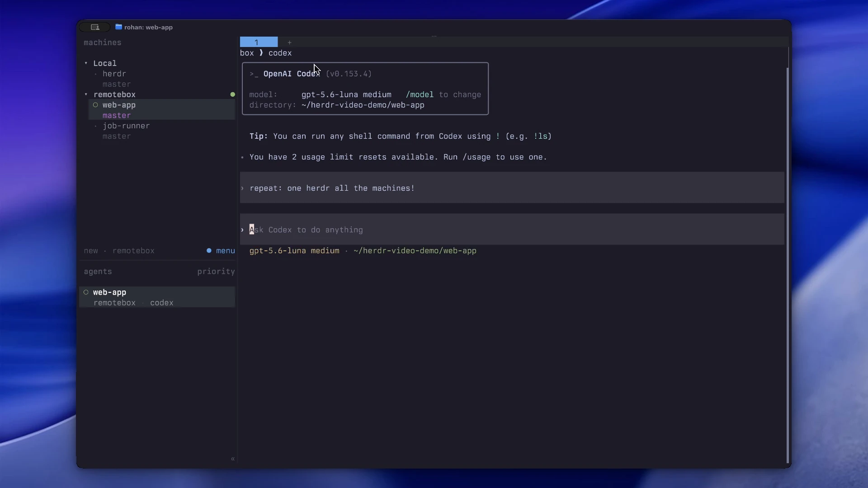
Task: Collapse the remotebox machine group
Action: click(x=86, y=94)
